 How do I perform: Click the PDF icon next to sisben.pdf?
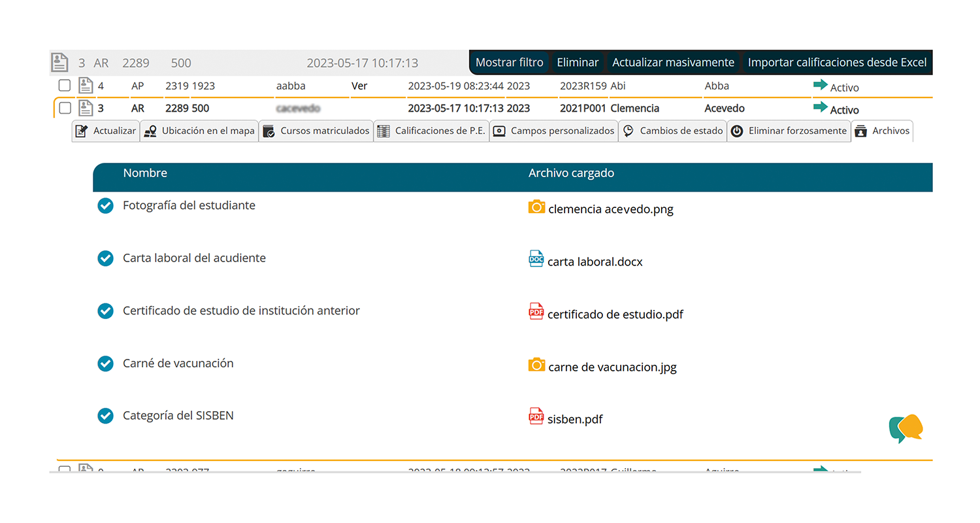536,416
